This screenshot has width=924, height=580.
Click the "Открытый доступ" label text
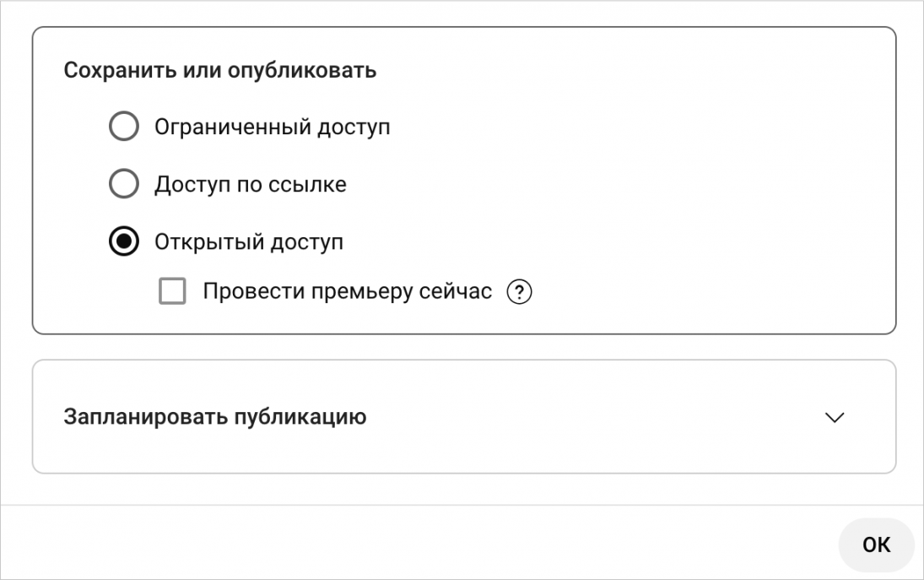click(x=248, y=242)
